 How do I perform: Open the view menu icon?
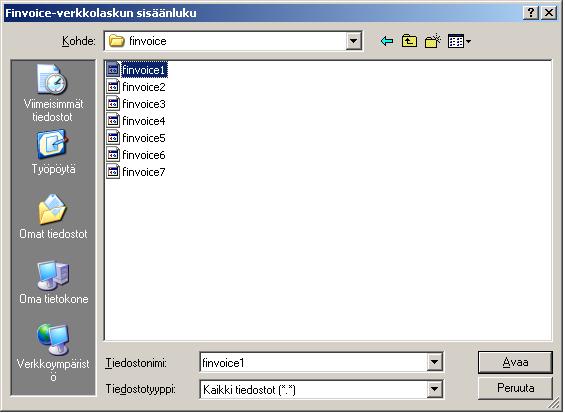[x=459, y=41]
